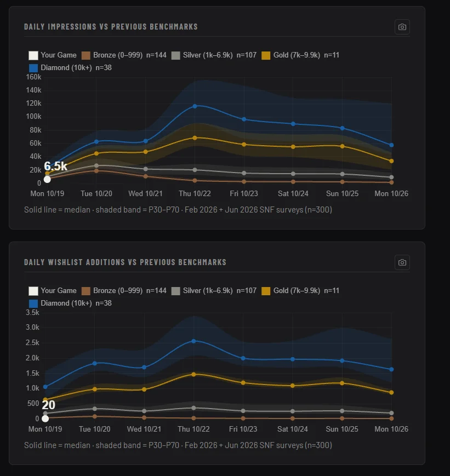Click the "6.5k" value label in impressions chart
The height and width of the screenshot is (476, 450).
click(55, 167)
